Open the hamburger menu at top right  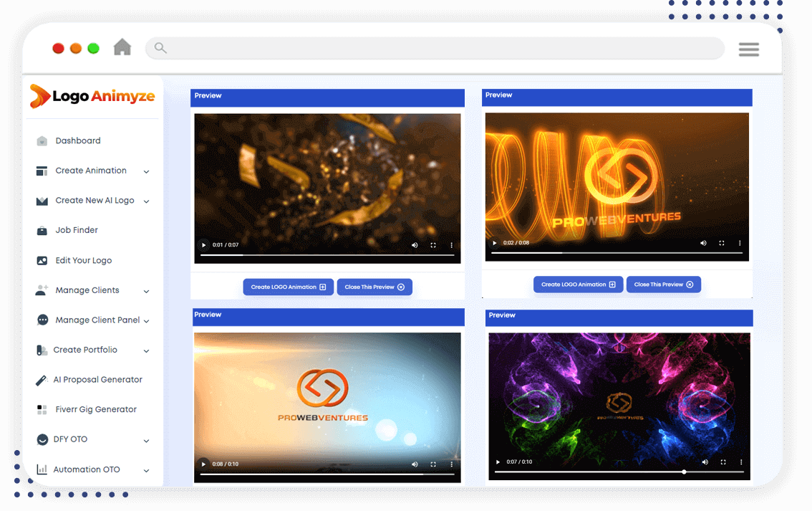(x=748, y=49)
